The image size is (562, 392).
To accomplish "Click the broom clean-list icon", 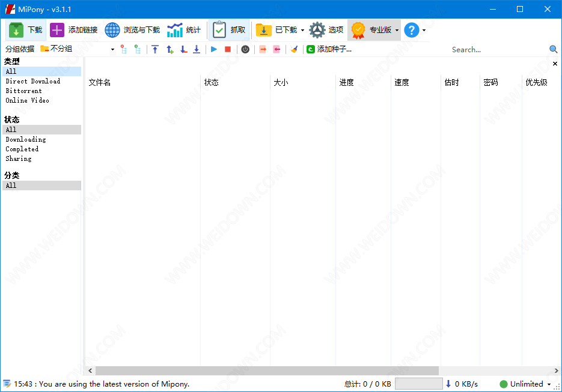I will [x=295, y=49].
